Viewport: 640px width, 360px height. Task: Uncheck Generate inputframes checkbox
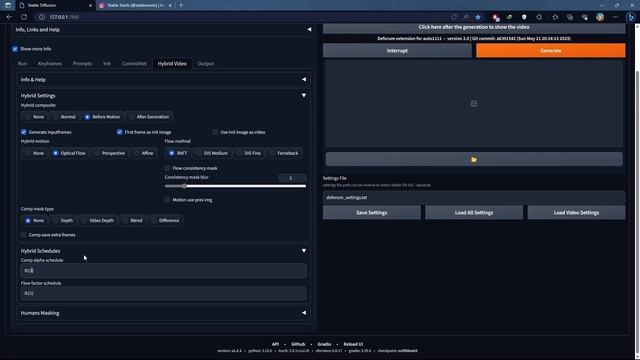[24, 132]
